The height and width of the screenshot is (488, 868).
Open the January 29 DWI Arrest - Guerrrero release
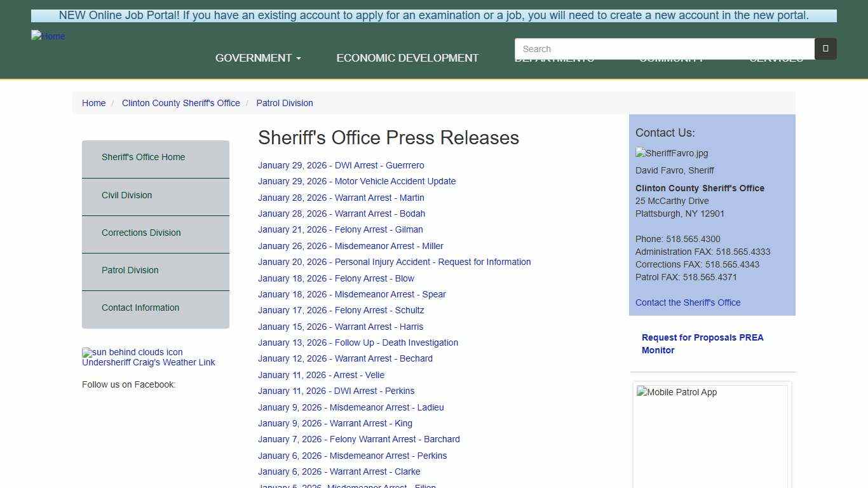341,165
